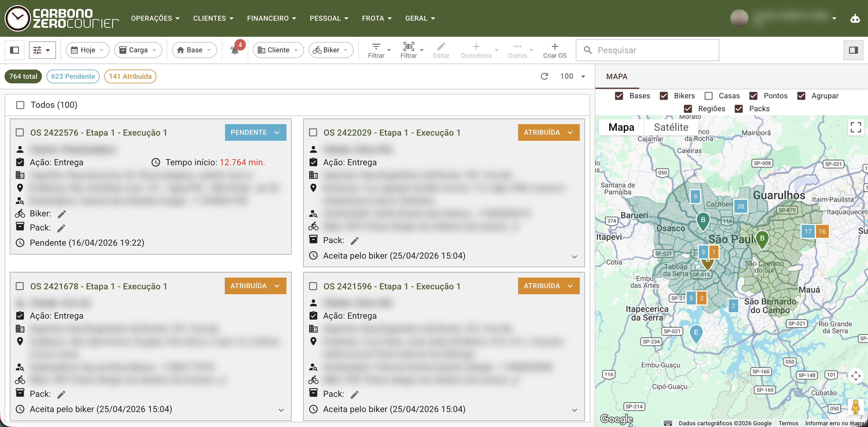
Task: Open the FINANCEIRO menu
Action: click(271, 19)
